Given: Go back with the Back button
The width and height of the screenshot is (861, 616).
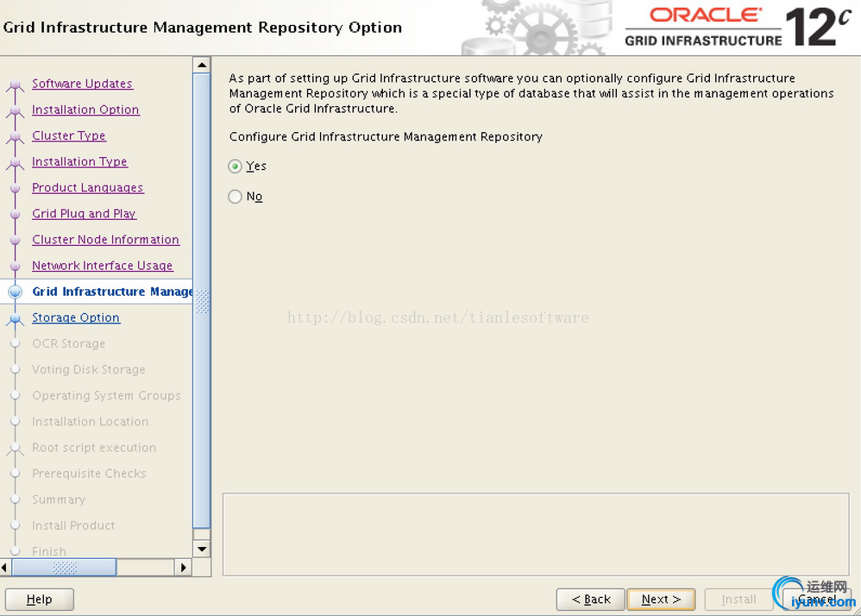Looking at the screenshot, I should coord(591,600).
